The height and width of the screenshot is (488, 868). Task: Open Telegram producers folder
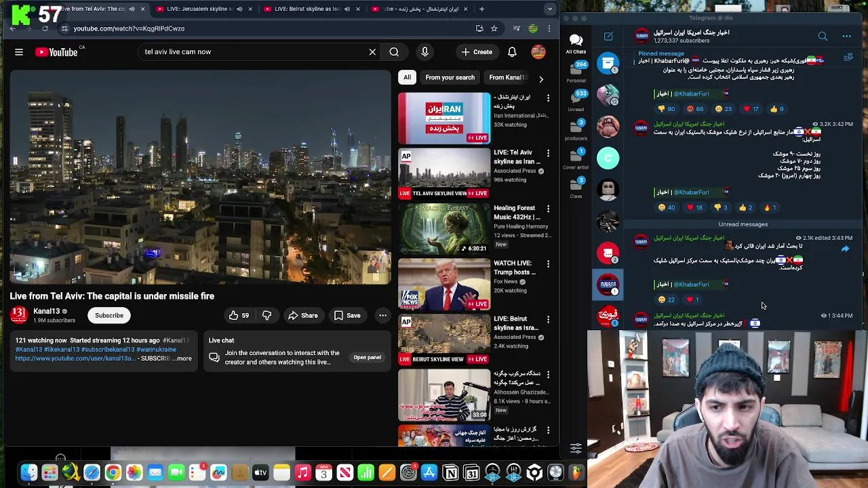pos(576,129)
